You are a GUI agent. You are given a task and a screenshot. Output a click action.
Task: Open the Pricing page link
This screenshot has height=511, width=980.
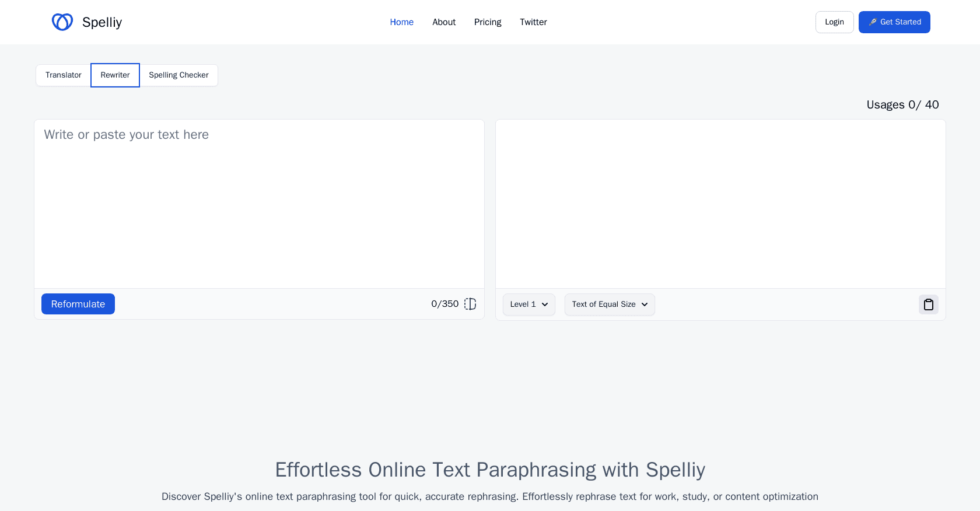click(x=488, y=22)
